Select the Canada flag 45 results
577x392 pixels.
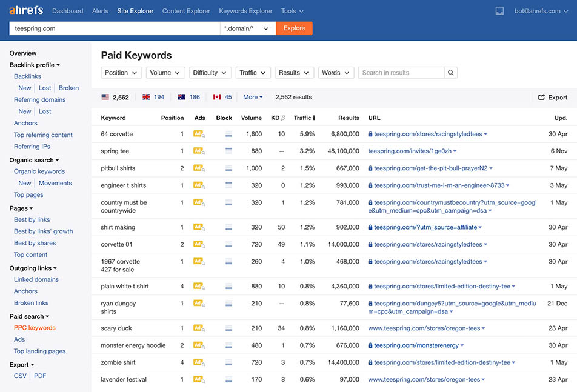coord(222,97)
